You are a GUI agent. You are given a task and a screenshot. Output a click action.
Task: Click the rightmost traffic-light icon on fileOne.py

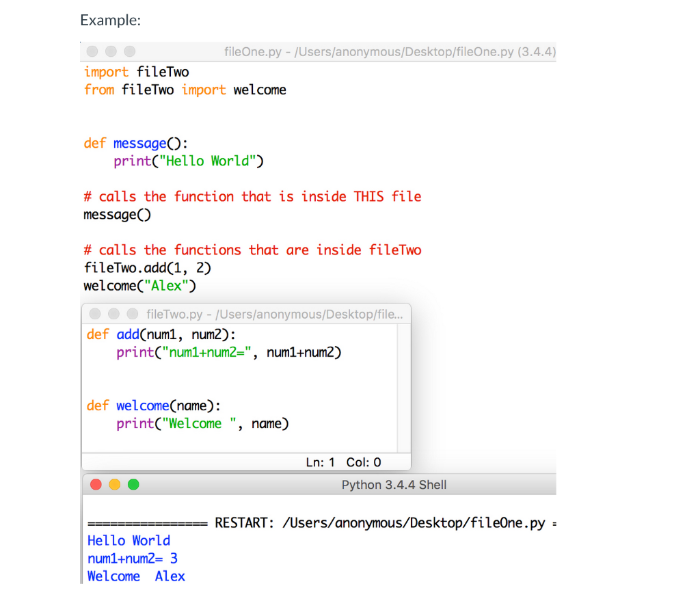[x=129, y=51]
